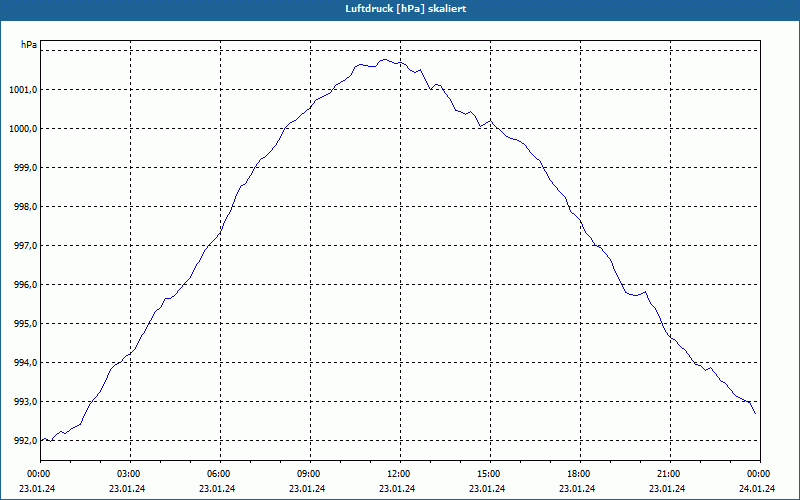Pick the '996,0' axis label
The height and width of the screenshot is (500, 800).
[x=26, y=285]
